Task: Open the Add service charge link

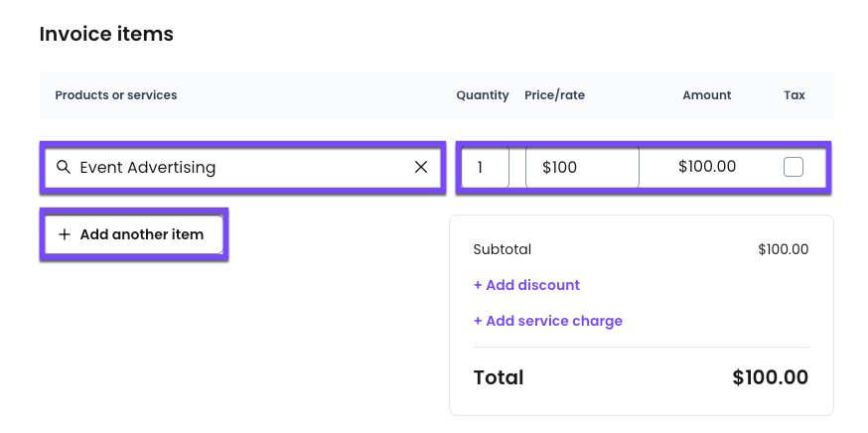Action: point(548,321)
